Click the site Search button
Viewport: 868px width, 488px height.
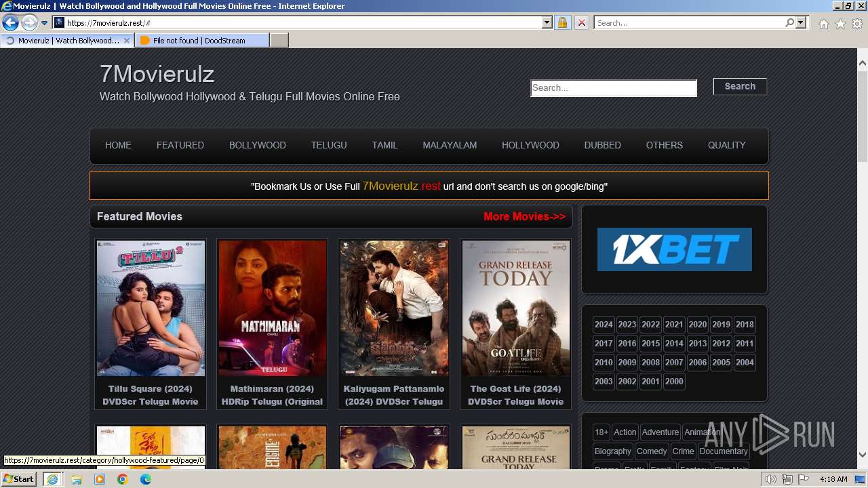(x=740, y=86)
